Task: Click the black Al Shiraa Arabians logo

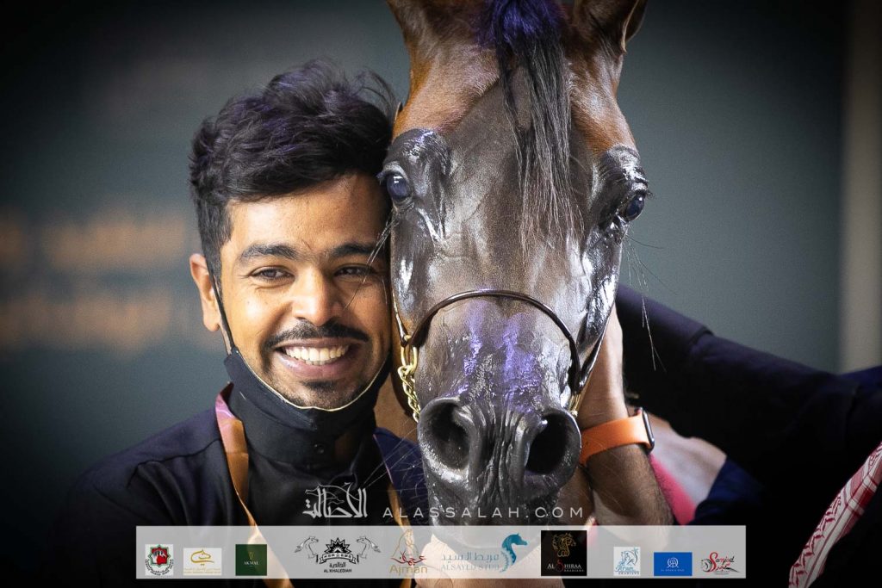Action: 563,553
